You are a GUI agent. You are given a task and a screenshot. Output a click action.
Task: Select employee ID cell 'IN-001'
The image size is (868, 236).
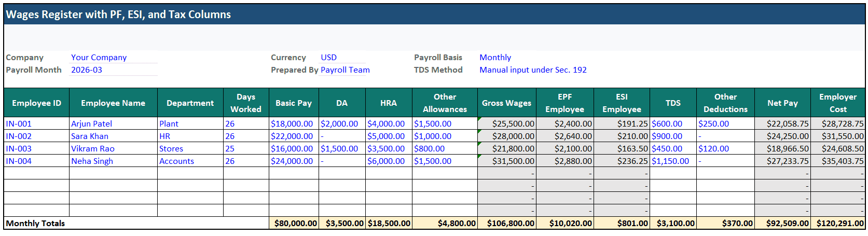(36, 123)
